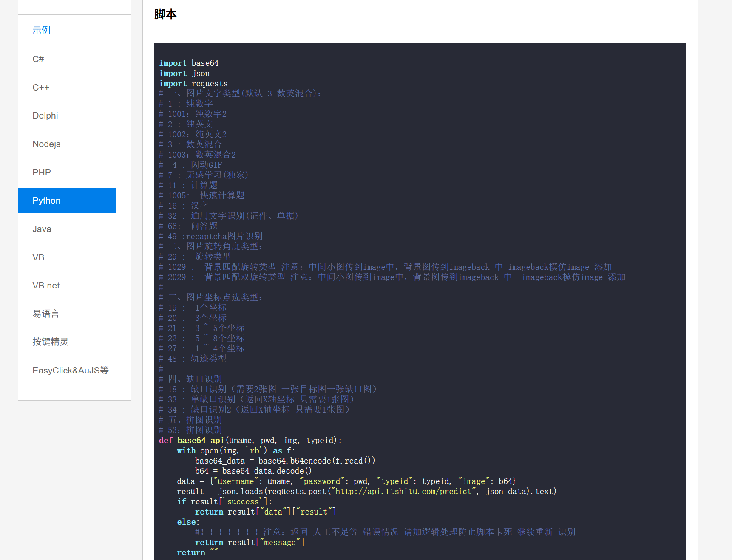Viewport: 732px width, 560px height.
Task: Click the "if result['success']:" line
Action: pos(224,501)
